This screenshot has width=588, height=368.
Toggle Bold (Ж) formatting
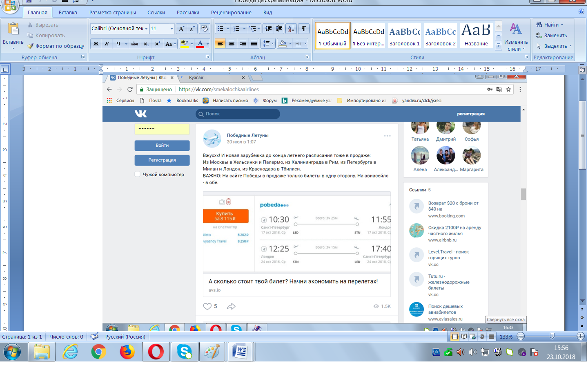pos(96,44)
